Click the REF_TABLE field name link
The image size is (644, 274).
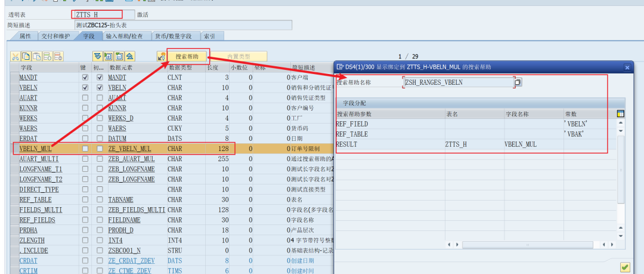coord(36,199)
